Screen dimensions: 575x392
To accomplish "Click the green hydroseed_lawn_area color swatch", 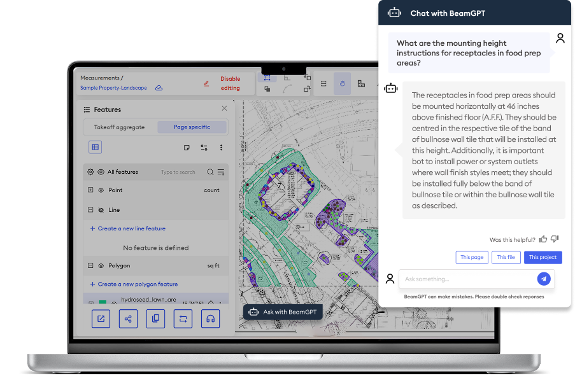I will (102, 302).
